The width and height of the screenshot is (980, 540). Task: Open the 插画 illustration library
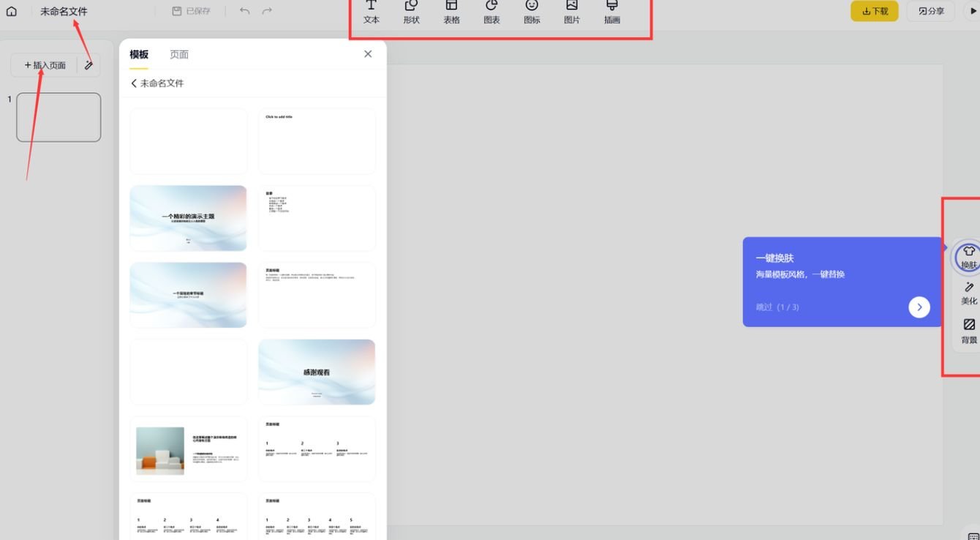(611, 13)
